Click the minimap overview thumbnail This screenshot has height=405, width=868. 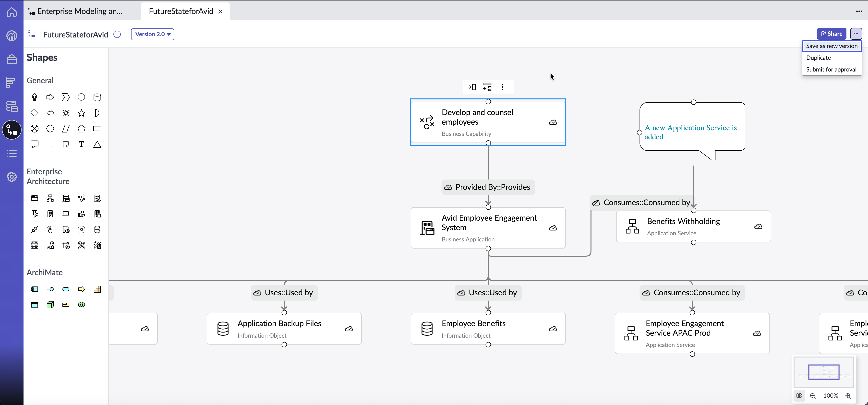pos(823,372)
